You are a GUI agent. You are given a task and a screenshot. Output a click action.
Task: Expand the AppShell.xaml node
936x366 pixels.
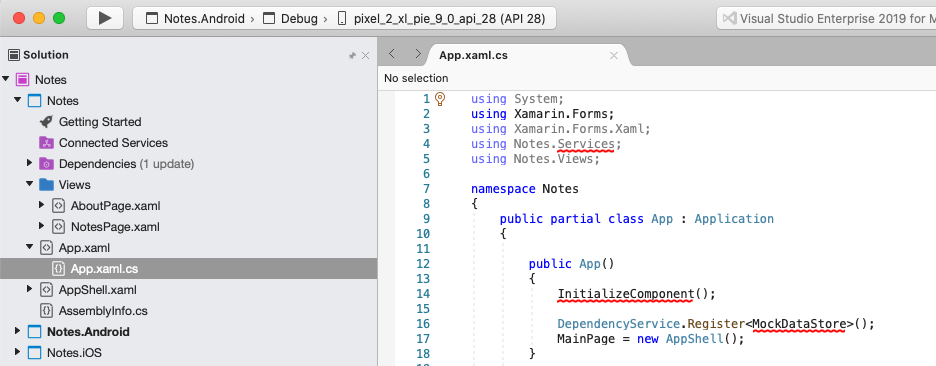click(30, 290)
